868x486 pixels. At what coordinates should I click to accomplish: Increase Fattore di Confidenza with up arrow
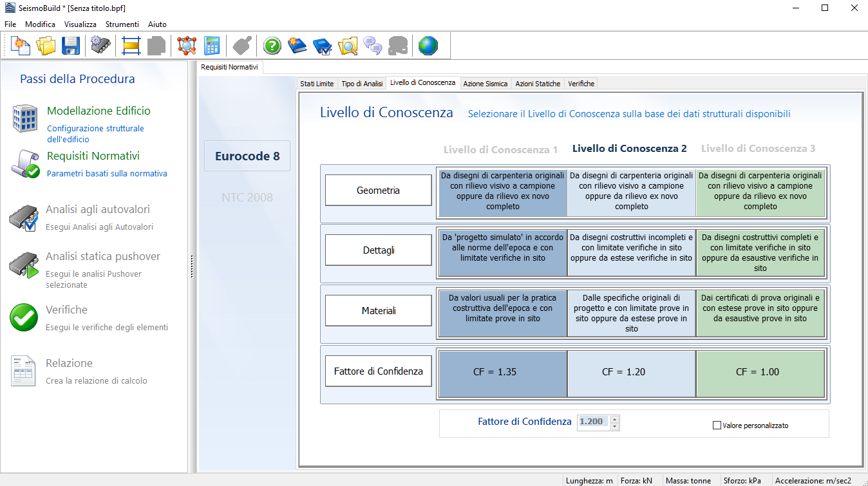615,418
